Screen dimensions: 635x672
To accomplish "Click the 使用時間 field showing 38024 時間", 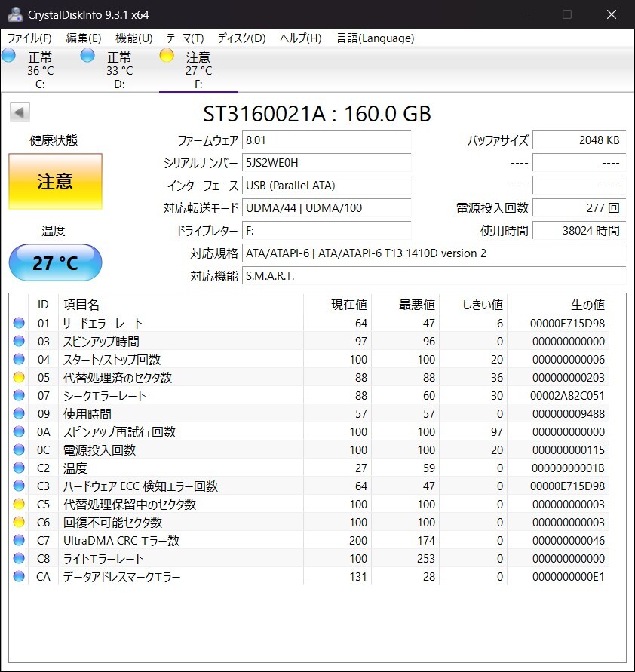I will (x=579, y=231).
